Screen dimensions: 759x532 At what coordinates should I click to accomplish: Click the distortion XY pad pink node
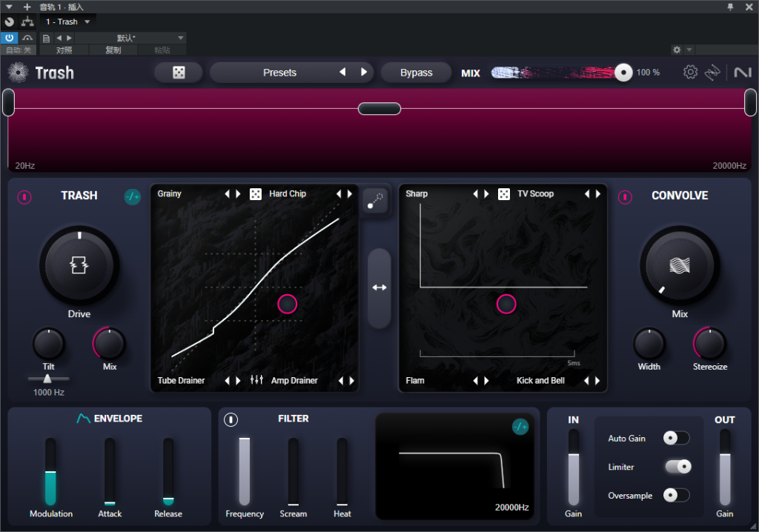tap(287, 304)
